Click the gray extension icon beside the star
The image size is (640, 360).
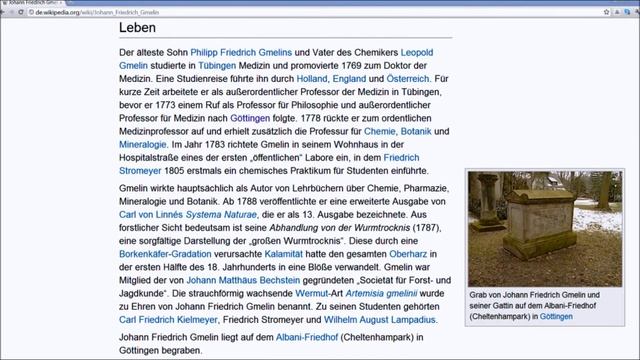(x=617, y=12)
